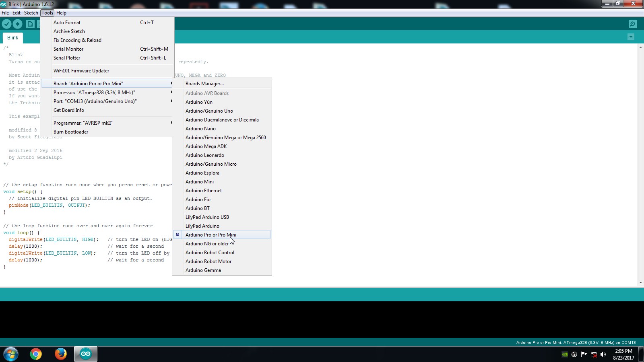The height and width of the screenshot is (362, 644).
Task: Open the Sketch menu
Action: click(31, 13)
